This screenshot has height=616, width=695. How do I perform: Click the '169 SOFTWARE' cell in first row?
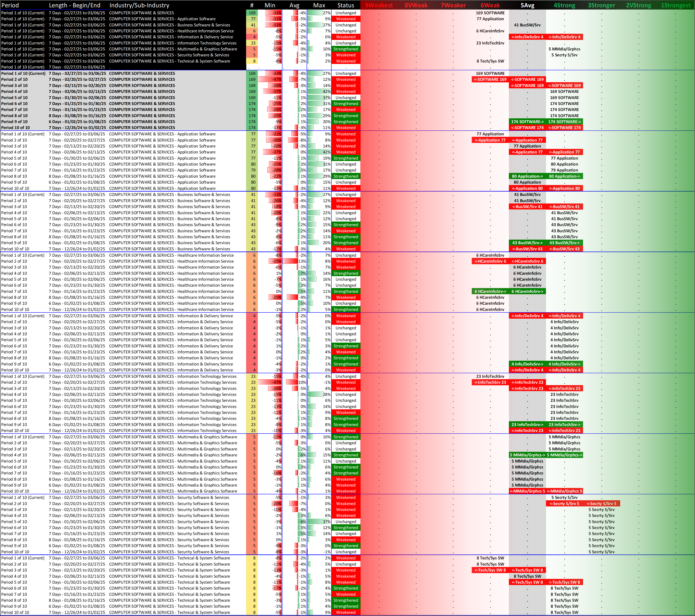(490, 13)
